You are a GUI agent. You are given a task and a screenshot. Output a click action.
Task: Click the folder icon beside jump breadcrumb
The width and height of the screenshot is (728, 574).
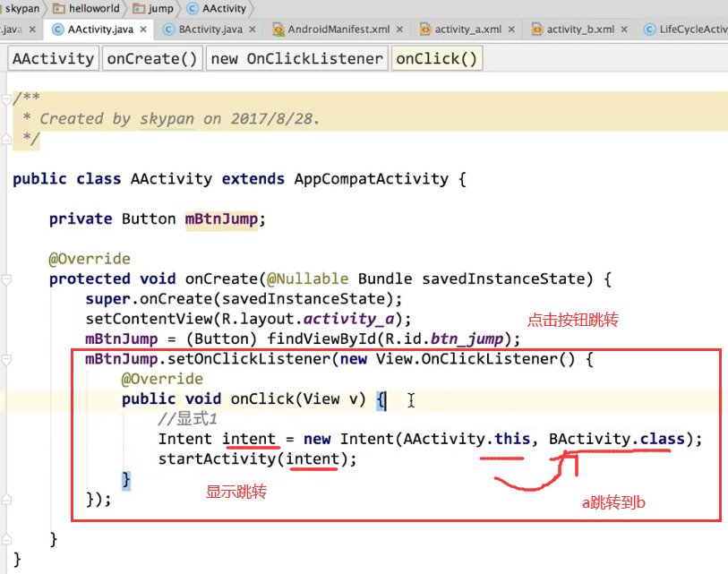pyautogui.click(x=137, y=8)
